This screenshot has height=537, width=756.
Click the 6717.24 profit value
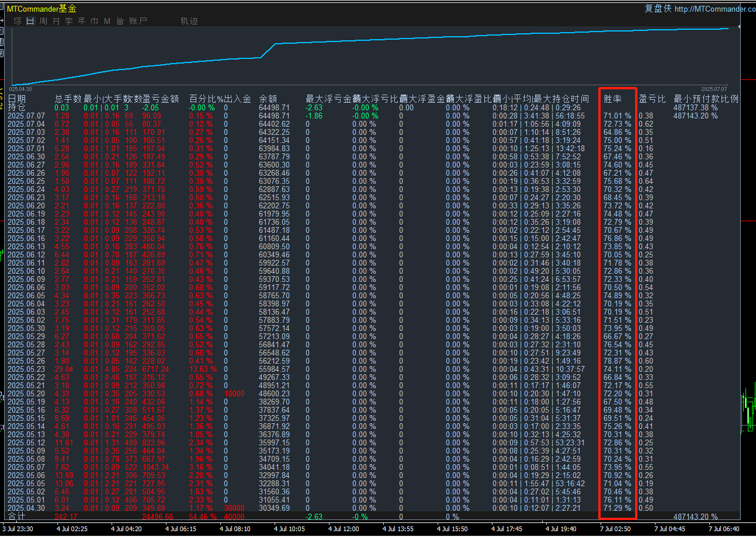point(155,369)
